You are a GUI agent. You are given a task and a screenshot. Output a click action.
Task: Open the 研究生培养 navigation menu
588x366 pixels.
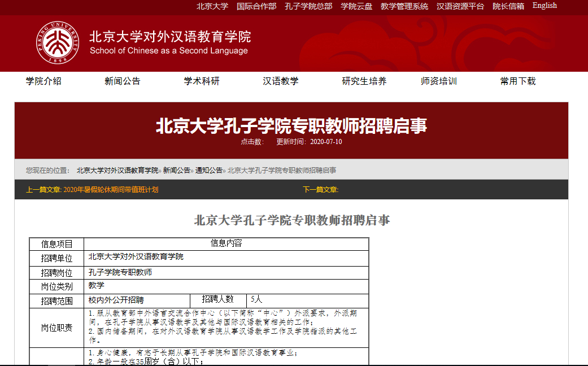point(364,81)
